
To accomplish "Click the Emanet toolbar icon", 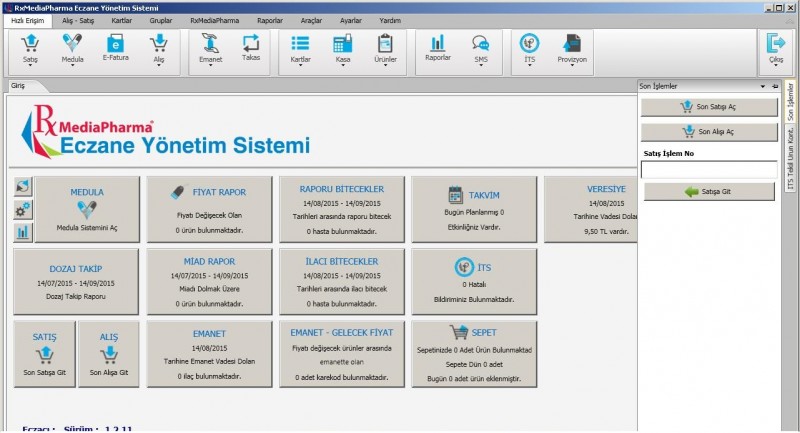I will [210, 43].
